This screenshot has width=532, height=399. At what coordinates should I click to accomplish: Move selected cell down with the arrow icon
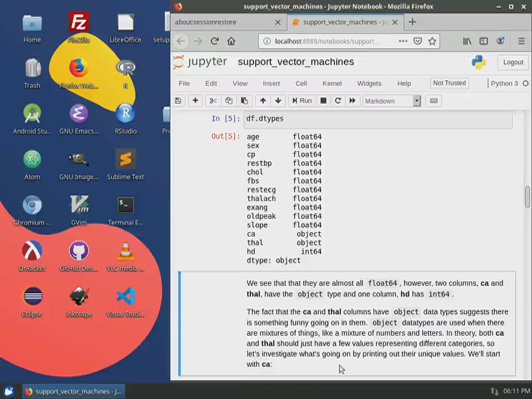[278, 101]
